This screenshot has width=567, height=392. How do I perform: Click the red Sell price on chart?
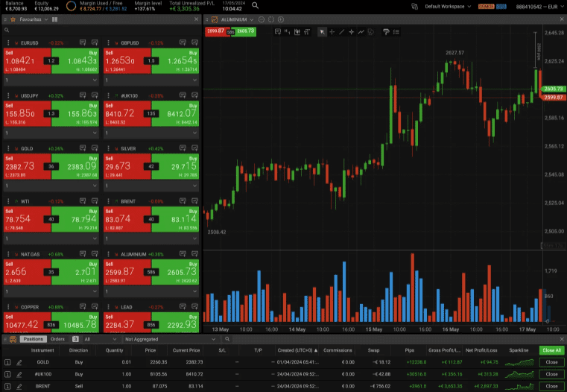(x=214, y=31)
